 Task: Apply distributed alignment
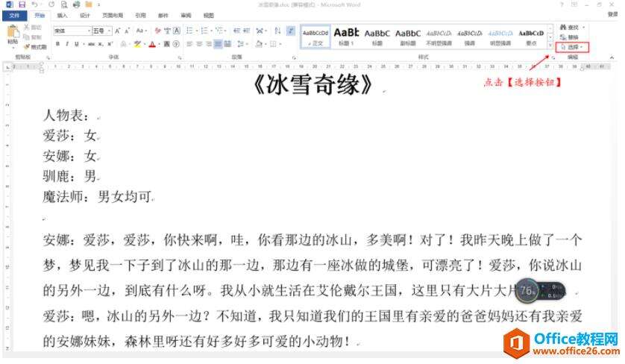[227, 44]
